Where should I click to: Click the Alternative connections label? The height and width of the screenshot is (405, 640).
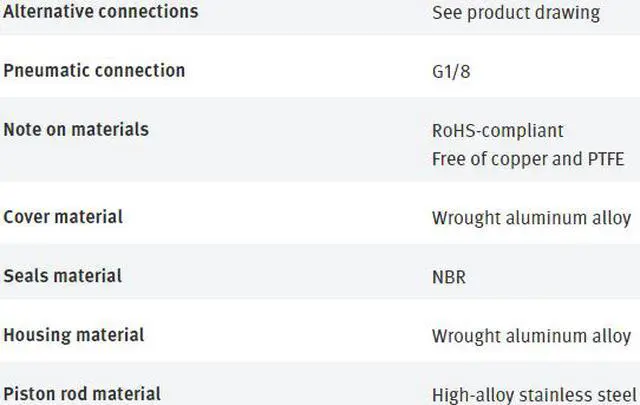tap(101, 12)
